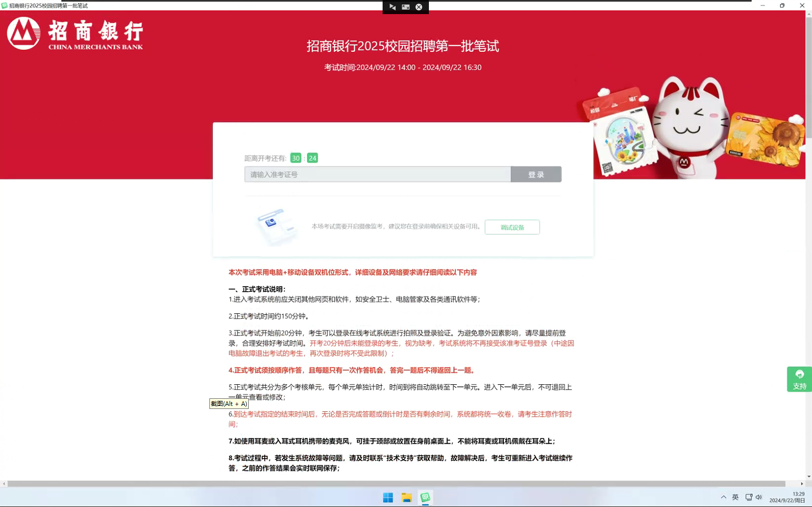Click the red notice about 双机位 exam format
This screenshot has width=812, height=507.
coord(352,272)
